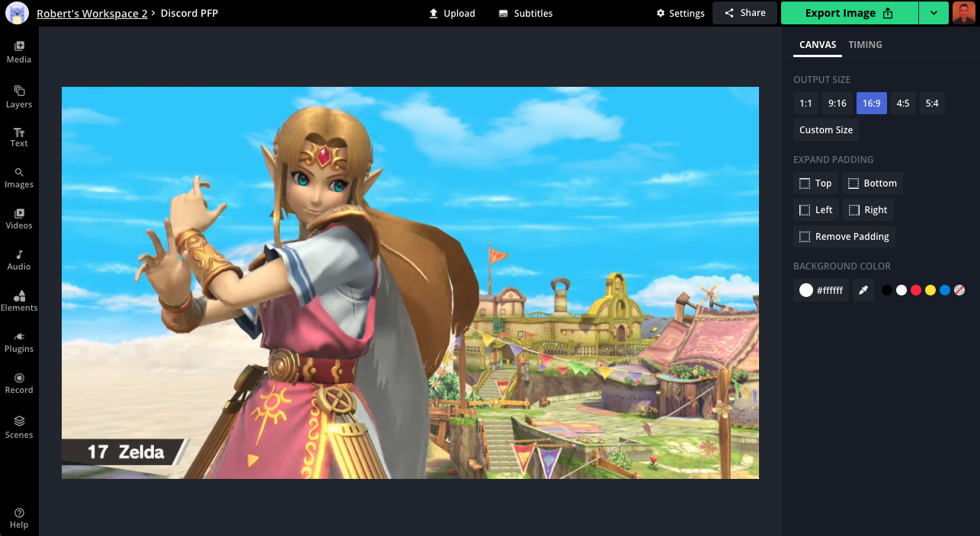The height and width of the screenshot is (536, 980).
Task: Click the Export Image button
Action: (x=849, y=13)
